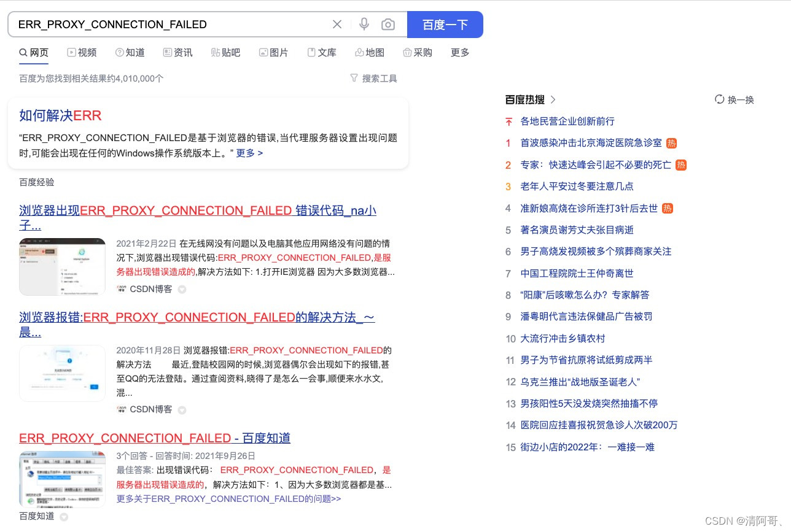
Task: Clear the search box with the X icon
Action: [x=337, y=25]
